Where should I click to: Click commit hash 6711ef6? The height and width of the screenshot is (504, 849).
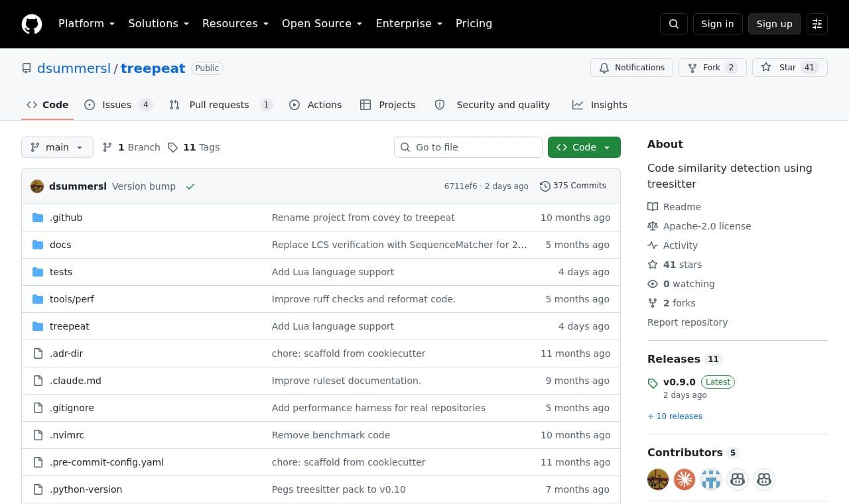460,186
